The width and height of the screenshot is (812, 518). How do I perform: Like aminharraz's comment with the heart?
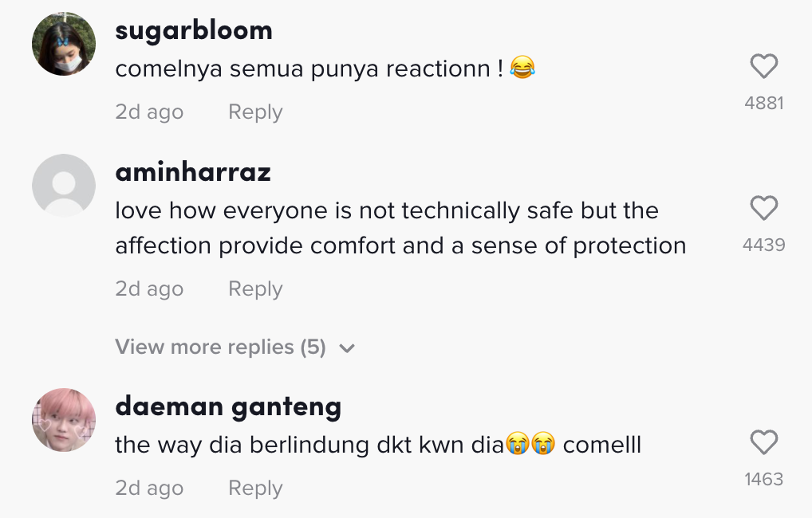tap(763, 209)
